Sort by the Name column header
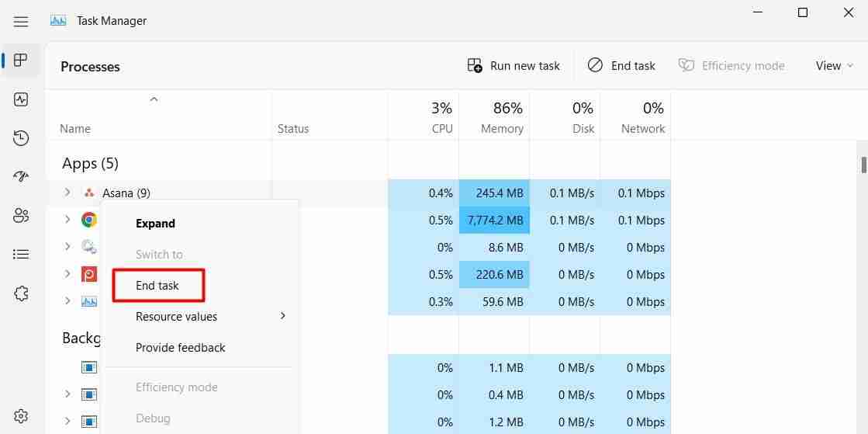This screenshot has height=434, width=868. click(x=75, y=129)
